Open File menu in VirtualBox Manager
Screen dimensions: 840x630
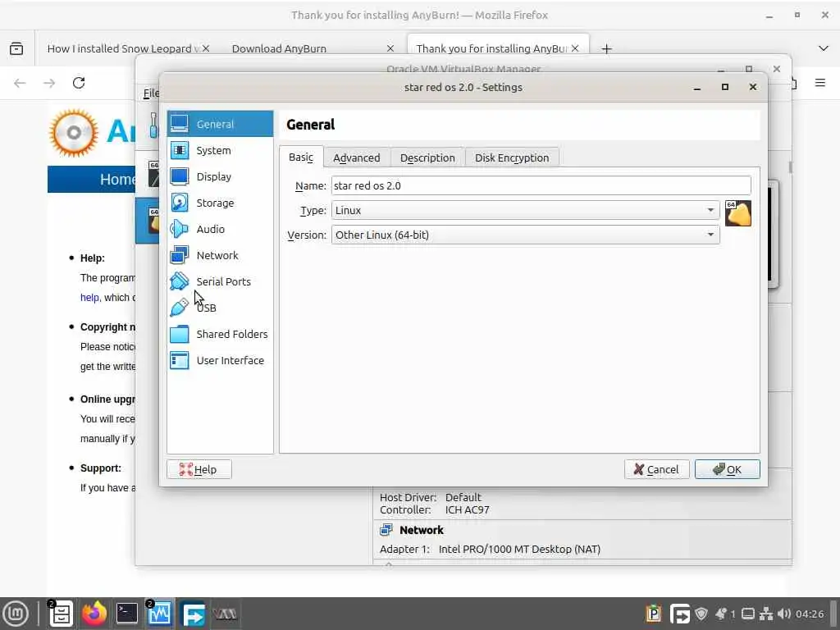(x=151, y=94)
